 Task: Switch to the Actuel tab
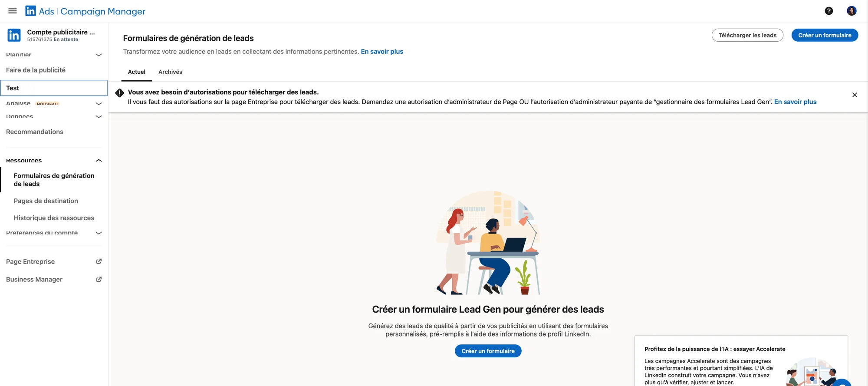(137, 72)
